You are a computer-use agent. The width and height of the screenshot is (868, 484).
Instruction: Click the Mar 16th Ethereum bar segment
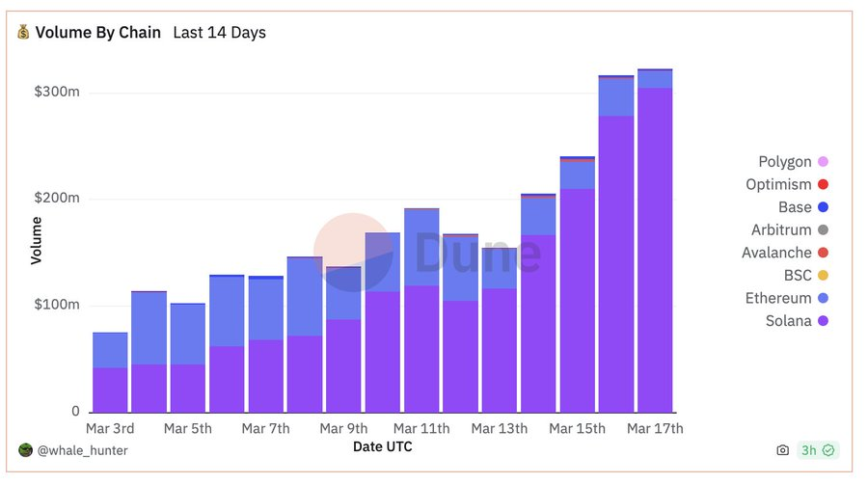click(616, 97)
